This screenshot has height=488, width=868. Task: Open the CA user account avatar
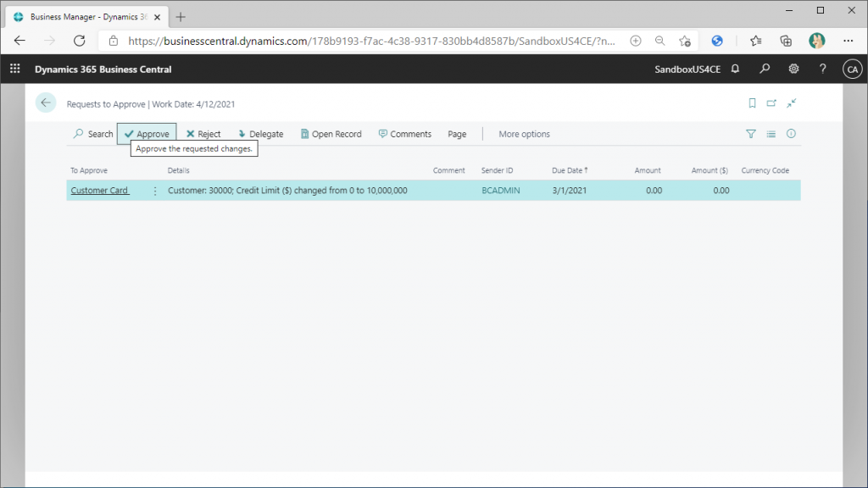(x=853, y=69)
